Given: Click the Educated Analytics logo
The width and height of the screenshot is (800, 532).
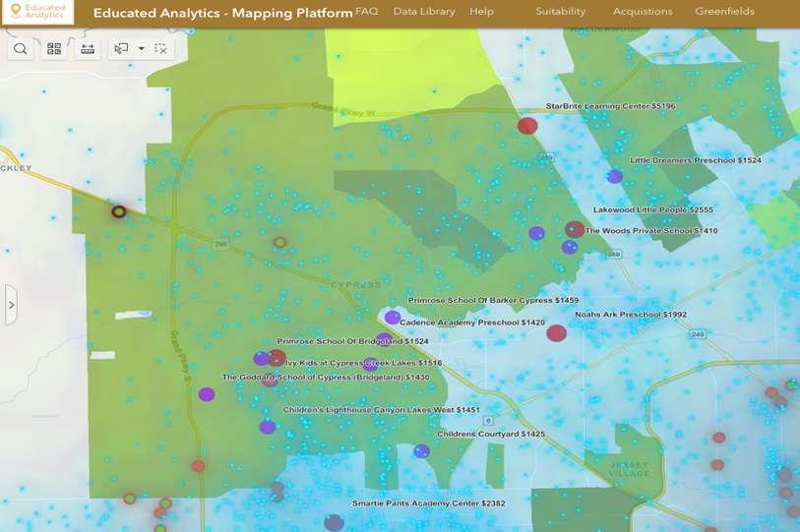Looking at the screenshot, I should click(37, 13).
